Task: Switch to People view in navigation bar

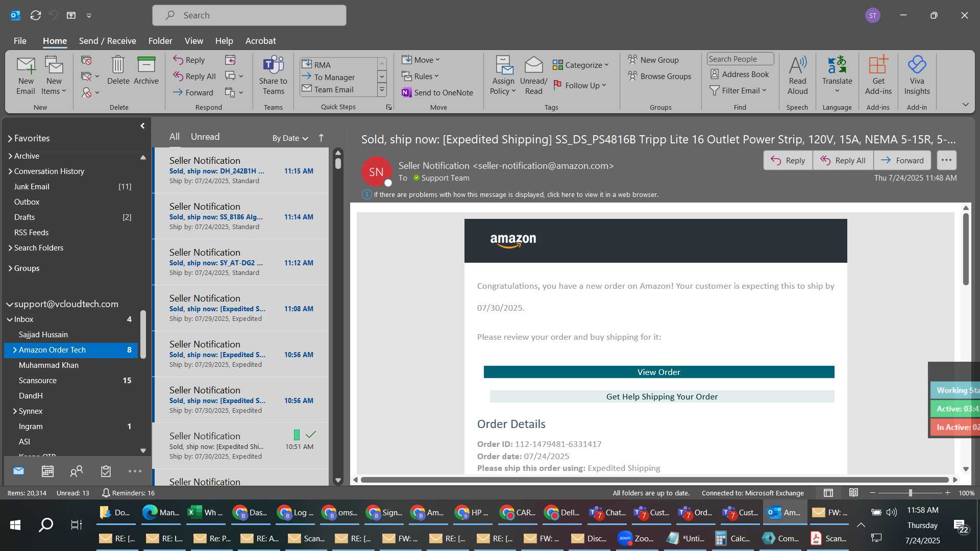Action: click(x=77, y=471)
